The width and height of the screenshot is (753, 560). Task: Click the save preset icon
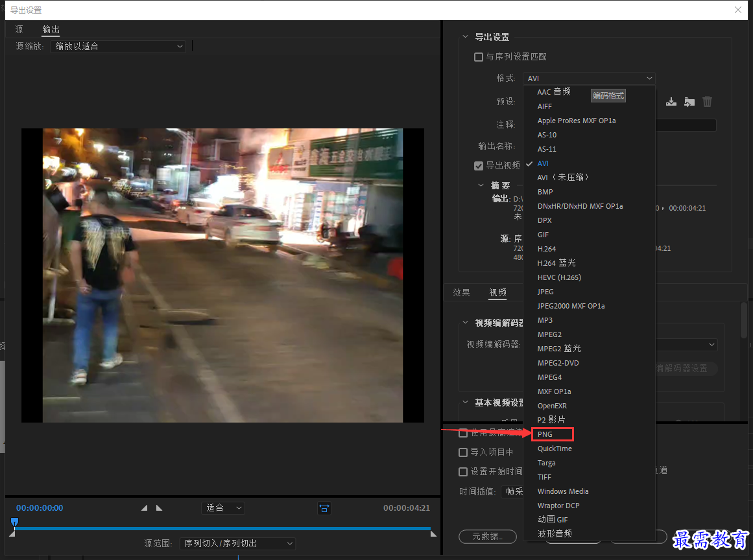point(671,102)
